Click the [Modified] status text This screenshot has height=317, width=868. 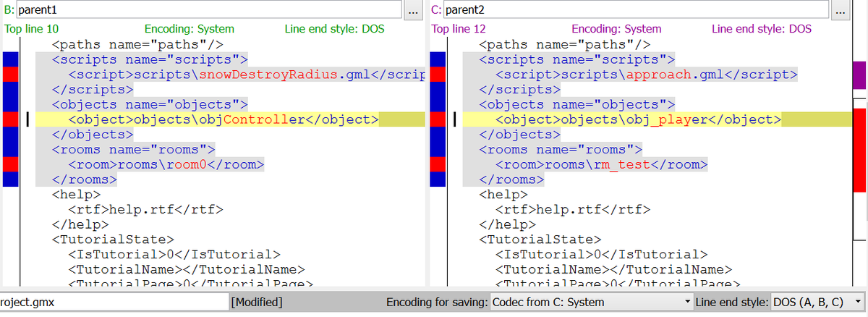pyautogui.click(x=257, y=302)
